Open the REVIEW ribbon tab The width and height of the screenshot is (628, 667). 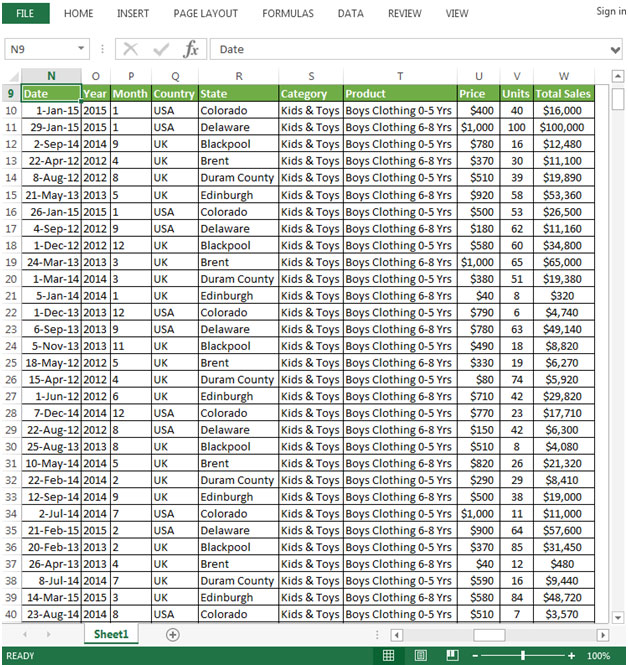point(405,14)
